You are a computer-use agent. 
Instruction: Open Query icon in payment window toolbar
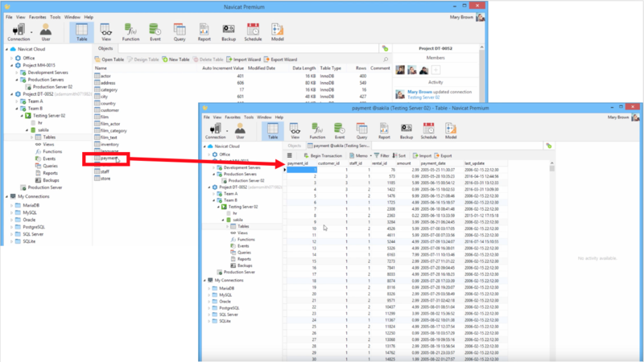(361, 131)
